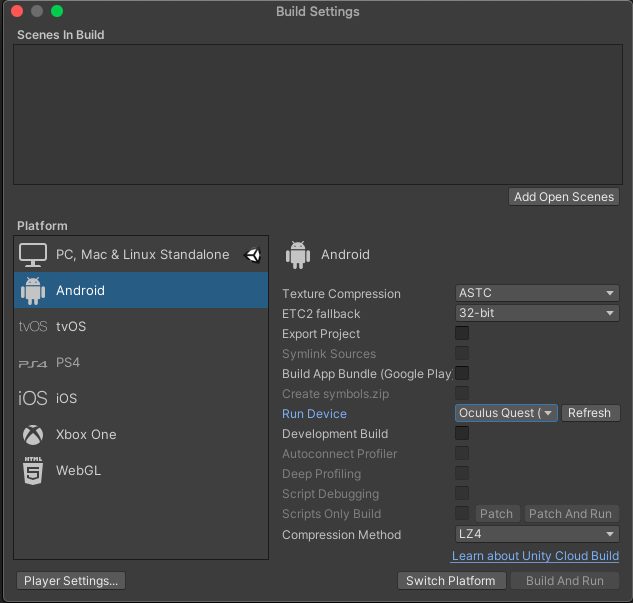Image resolution: width=633 pixels, height=603 pixels.
Task: Enable the Development Build checkbox
Action: click(x=462, y=433)
